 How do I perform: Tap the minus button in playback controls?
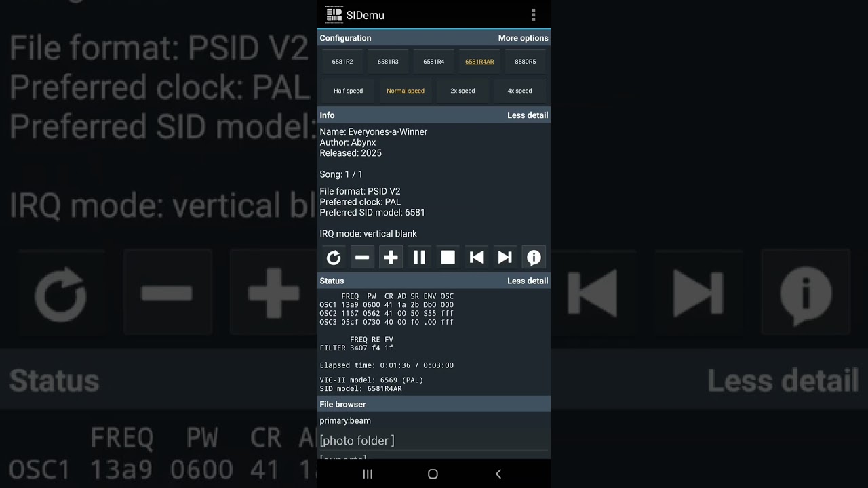point(362,258)
